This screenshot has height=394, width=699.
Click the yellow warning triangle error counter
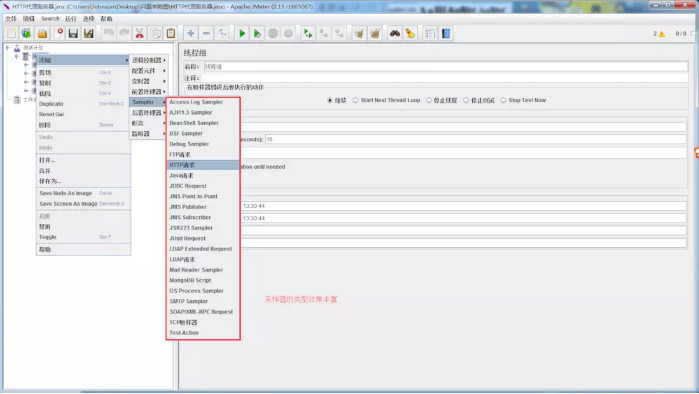[x=662, y=34]
